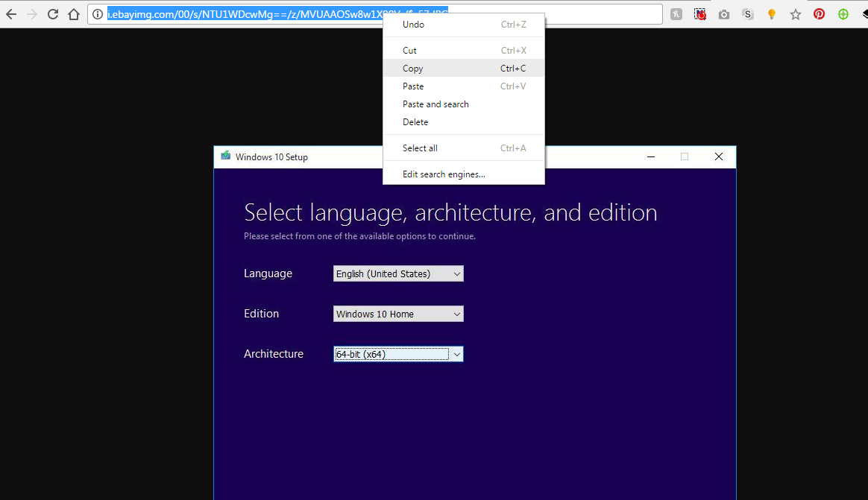
Task: Choose Paste and search
Action: pos(464,104)
